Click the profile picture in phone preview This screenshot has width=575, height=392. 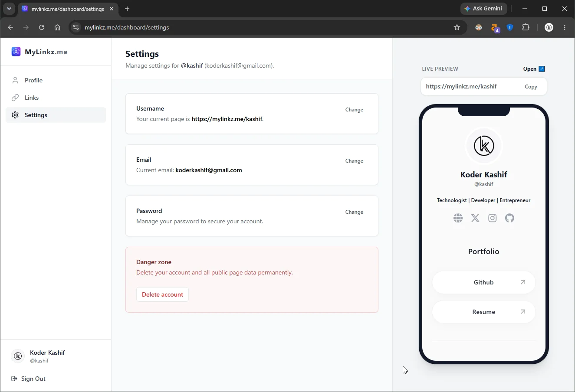pyautogui.click(x=484, y=146)
